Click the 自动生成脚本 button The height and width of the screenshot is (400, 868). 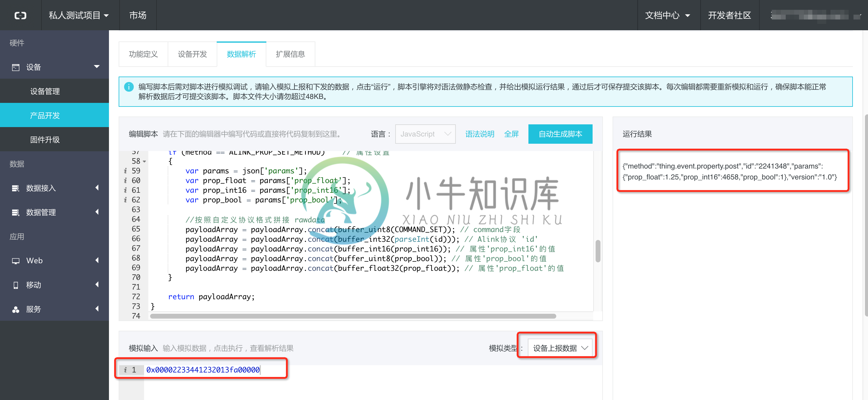pyautogui.click(x=560, y=134)
